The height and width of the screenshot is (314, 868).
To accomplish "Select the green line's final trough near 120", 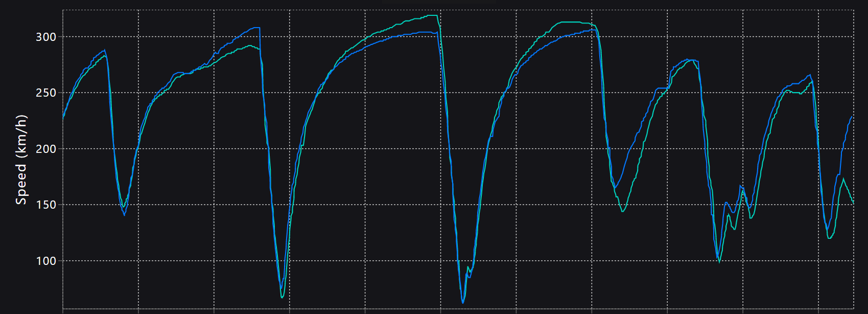I will click(x=829, y=238).
